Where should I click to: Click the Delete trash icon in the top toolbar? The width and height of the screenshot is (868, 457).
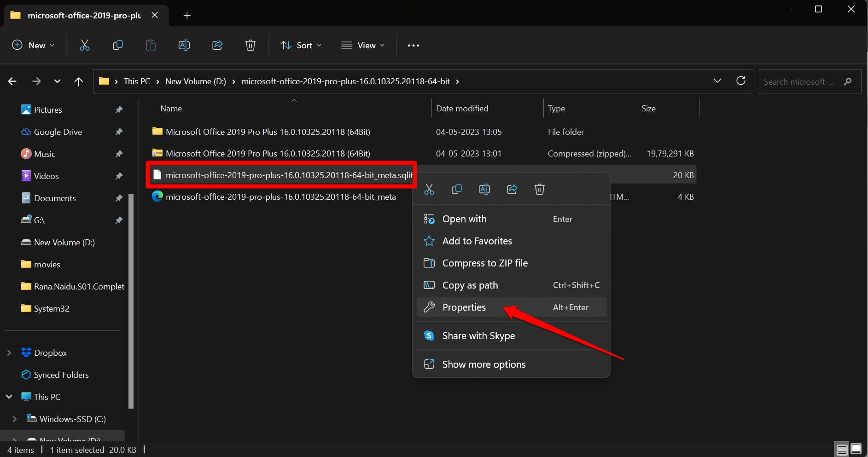tap(250, 45)
